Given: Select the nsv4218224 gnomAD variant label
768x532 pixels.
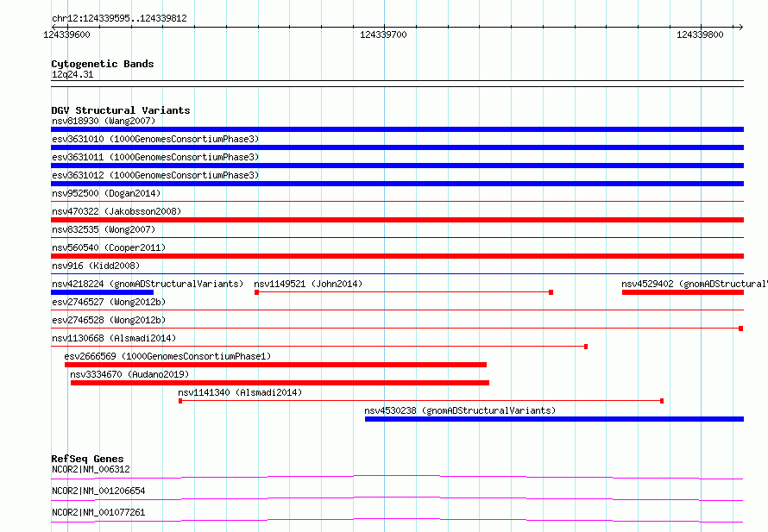Looking at the screenshot, I should 148,284.
